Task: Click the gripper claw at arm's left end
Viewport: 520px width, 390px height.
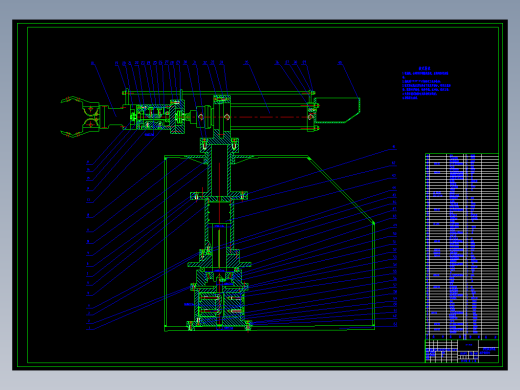Action: (x=81, y=117)
